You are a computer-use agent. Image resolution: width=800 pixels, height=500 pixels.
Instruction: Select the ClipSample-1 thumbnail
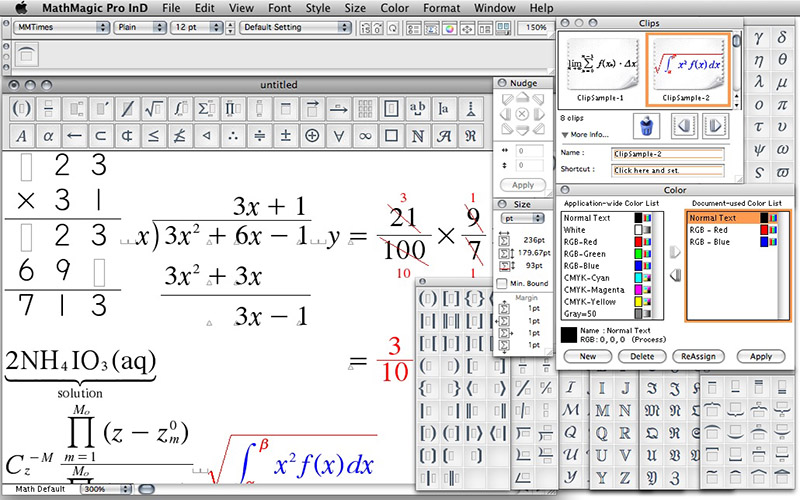pos(601,69)
